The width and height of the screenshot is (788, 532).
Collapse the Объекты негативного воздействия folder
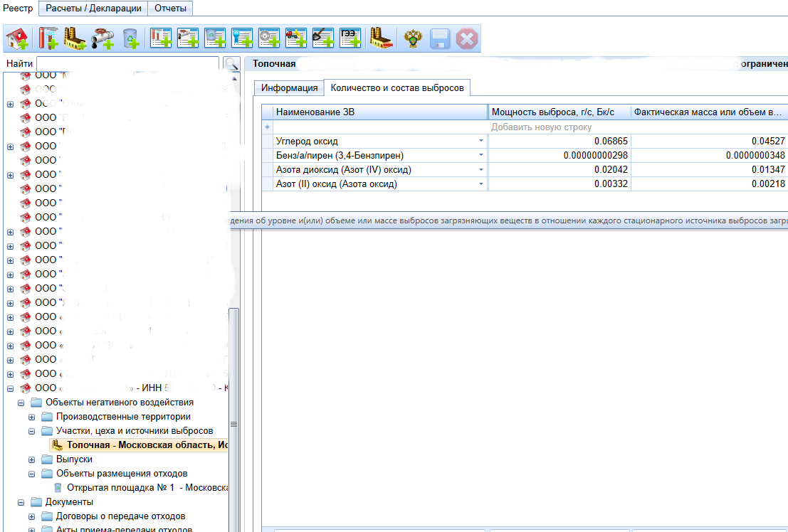pos(21,403)
